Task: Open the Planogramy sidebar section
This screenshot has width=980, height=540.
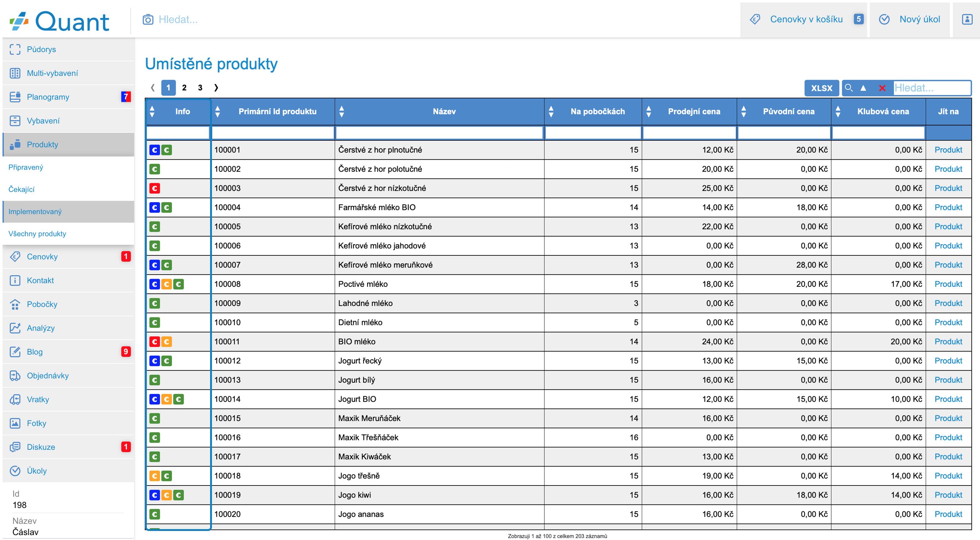Action: pos(69,97)
